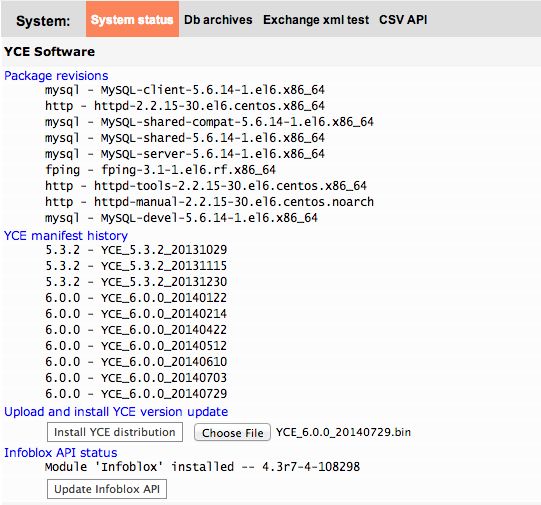Screen dimensions: 541x505
Task: Click Infoblox API status heading
Action: point(61,453)
